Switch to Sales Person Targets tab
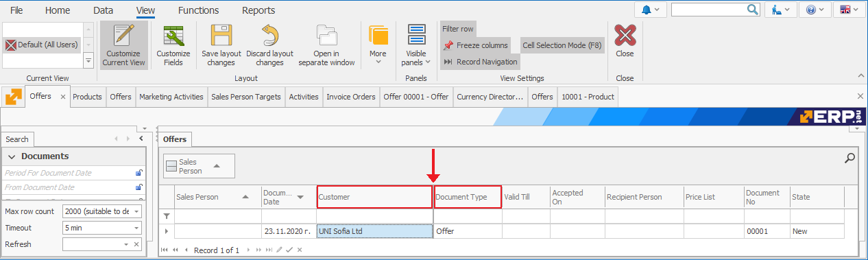868x260 pixels. click(x=246, y=97)
